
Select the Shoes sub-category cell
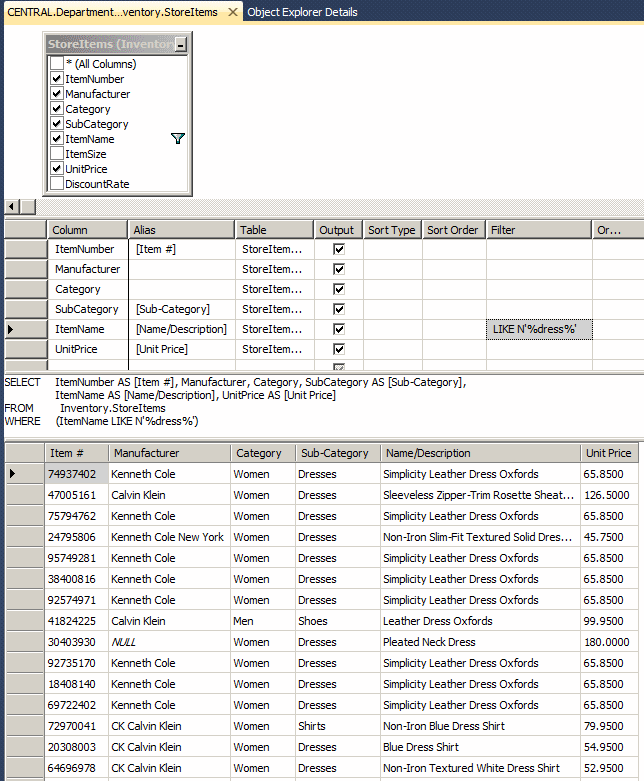(338, 621)
